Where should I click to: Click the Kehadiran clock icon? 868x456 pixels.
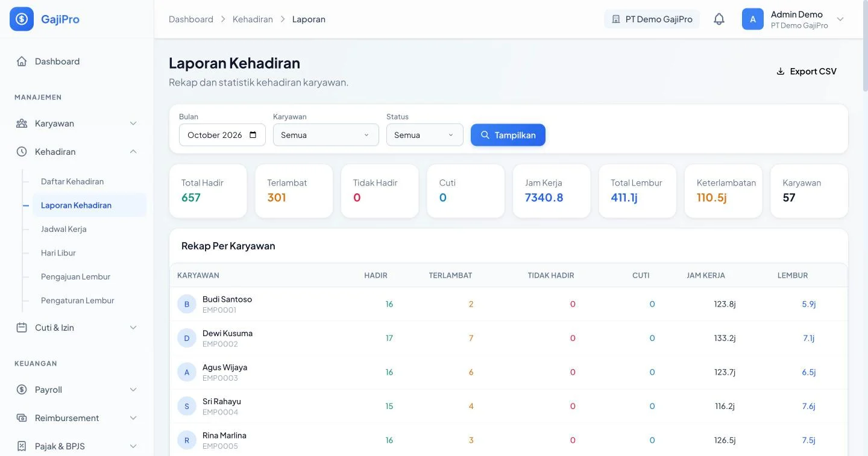pyautogui.click(x=22, y=152)
